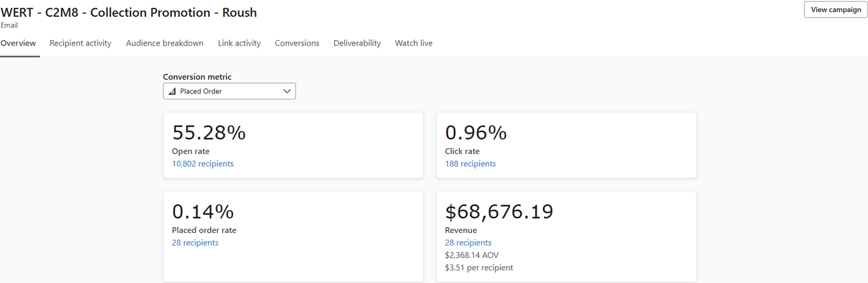Open the Watch live tab
This screenshot has height=283, width=868.
coord(413,43)
